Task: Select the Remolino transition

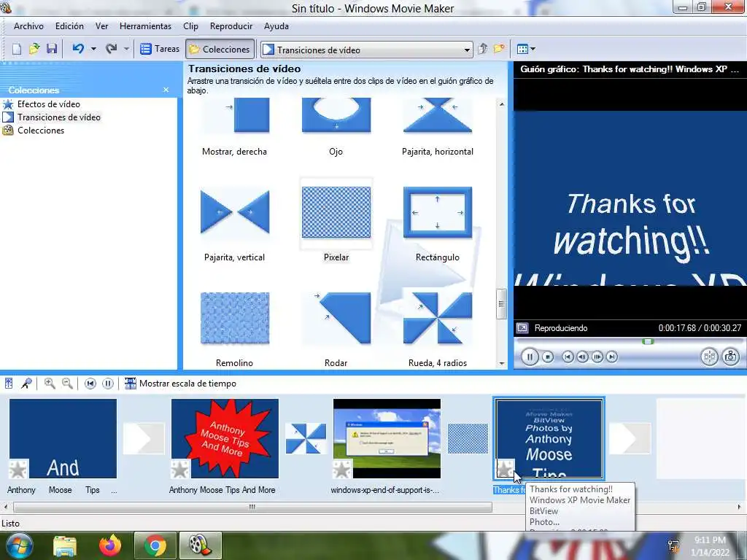Action: coord(234,329)
